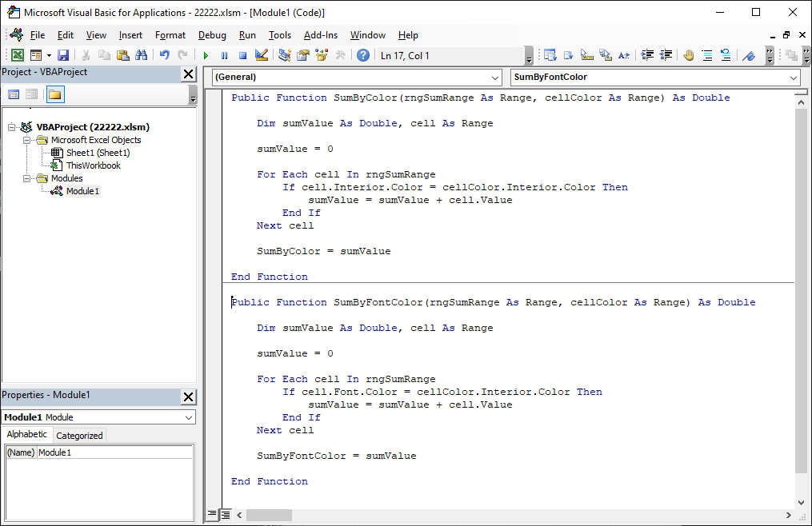Select ThisWorkbook in the project tree

click(x=93, y=165)
